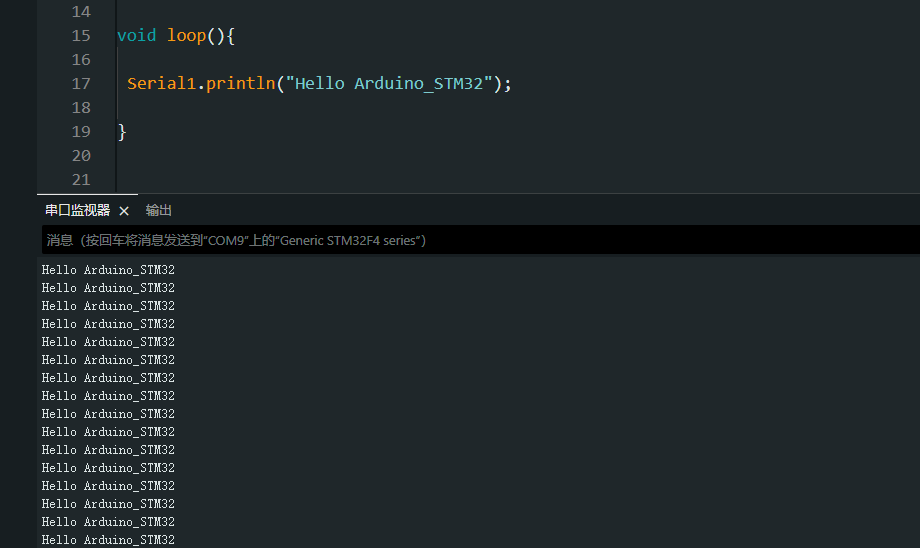Click line number 18 in the gutter
Screen dimensions: 920x548
click(81, 108)
